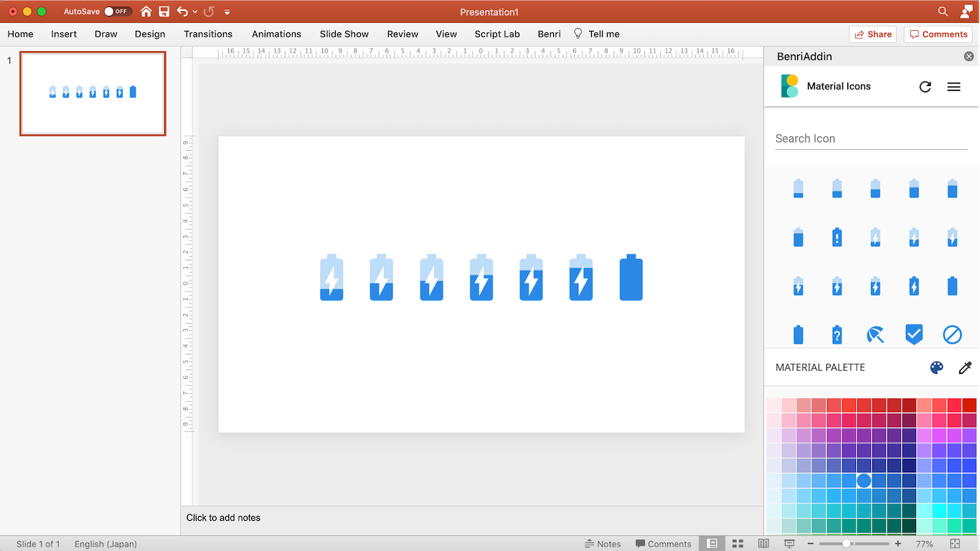Switch to Slide Sorter view
The width and height of the screenshot is (980, 551).
tap(738, 544)
